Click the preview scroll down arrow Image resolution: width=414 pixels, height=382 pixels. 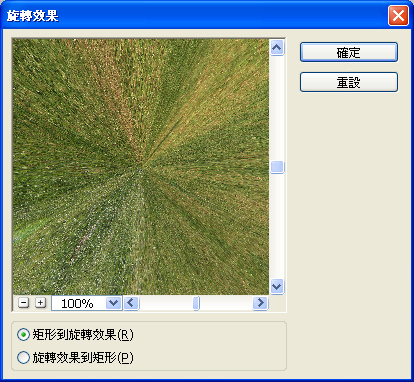pos(277,286)
